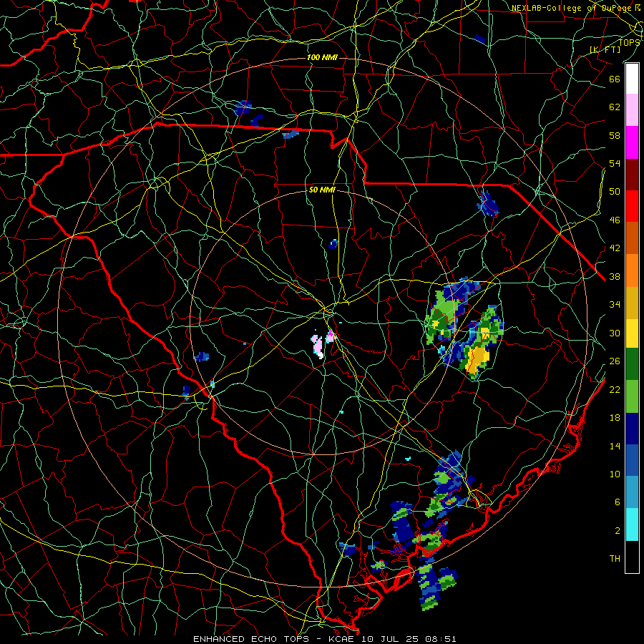Click the "38" legend value
Screen dimensions: 644x644
tap(615, 276)
